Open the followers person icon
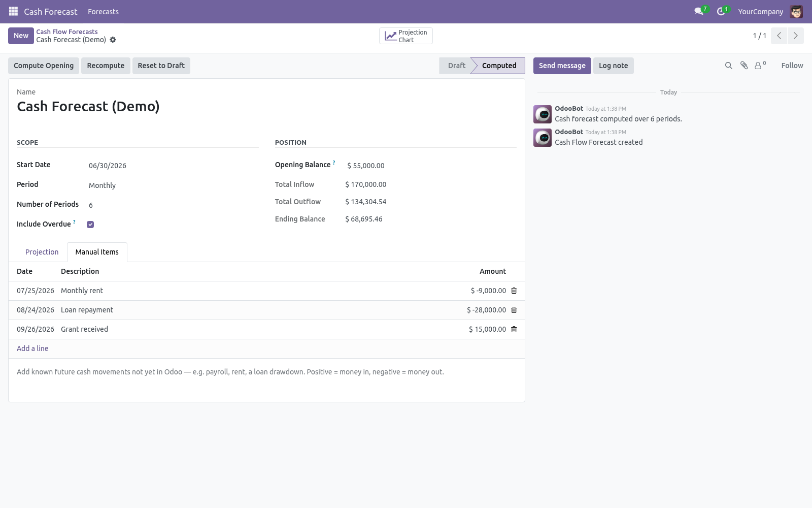Viewport: 812px width, 508px height. (x=760, y=66)
